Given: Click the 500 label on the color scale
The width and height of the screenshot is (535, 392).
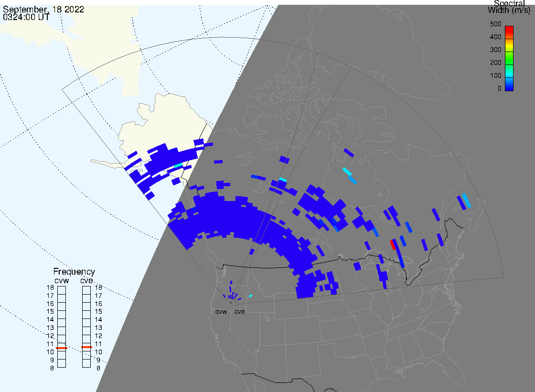Looking at the screenshot, I should [496, 24].
